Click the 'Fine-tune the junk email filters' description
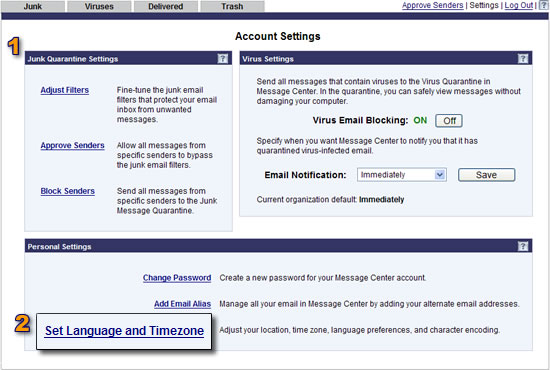The height and width of the screenshot is (370, 550). (x=167, y=105)
